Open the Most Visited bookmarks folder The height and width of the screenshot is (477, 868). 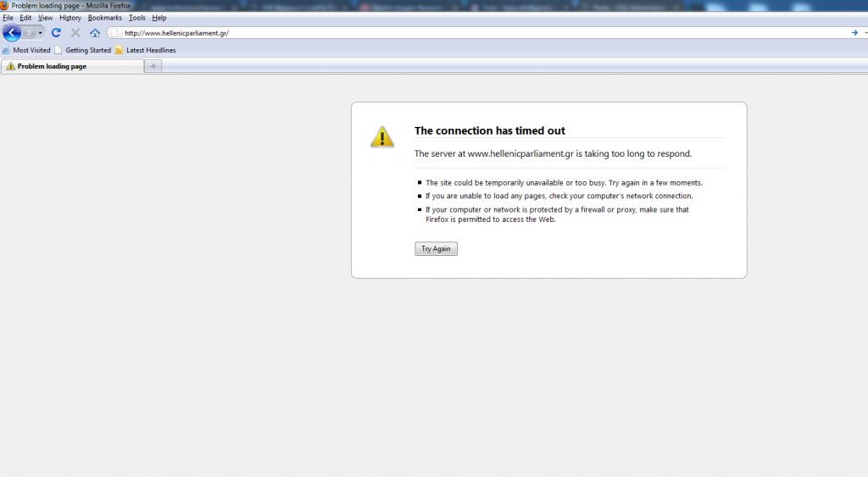pos(27,50)
